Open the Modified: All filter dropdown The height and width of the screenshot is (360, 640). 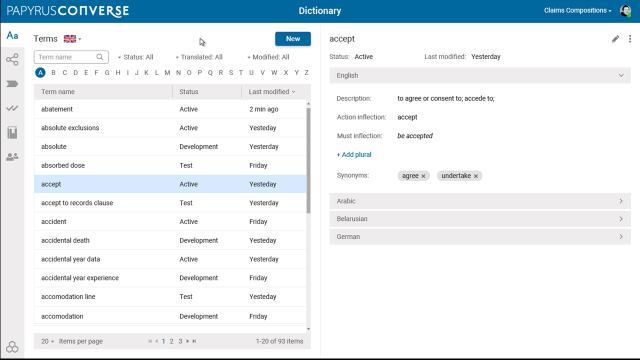[x=268, y=57]
